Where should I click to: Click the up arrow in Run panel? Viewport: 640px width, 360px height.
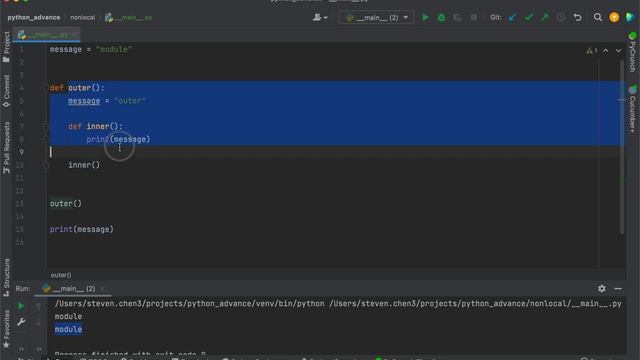click(38, 306)
